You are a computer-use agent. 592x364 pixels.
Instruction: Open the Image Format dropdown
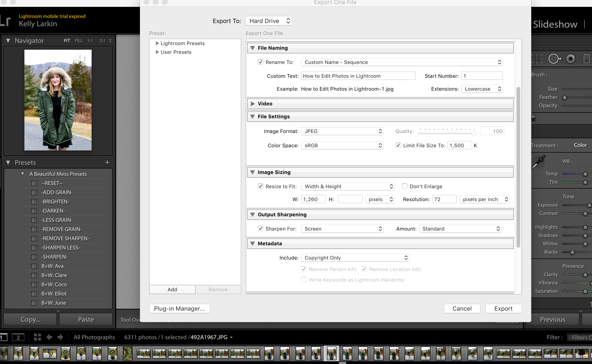[341, 131]
